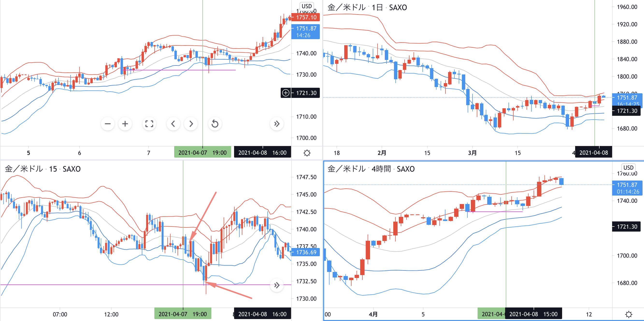This screenshot has width=644, height=321.
Task: Open top-left chart time axis settings gear
Action: [307, 153]
